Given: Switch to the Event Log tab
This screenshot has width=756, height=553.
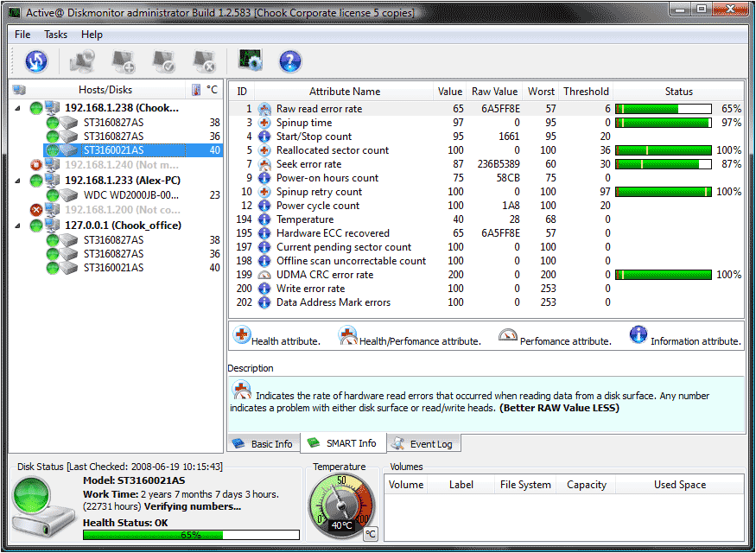Looking at the screenshot, I should (423, 443).
